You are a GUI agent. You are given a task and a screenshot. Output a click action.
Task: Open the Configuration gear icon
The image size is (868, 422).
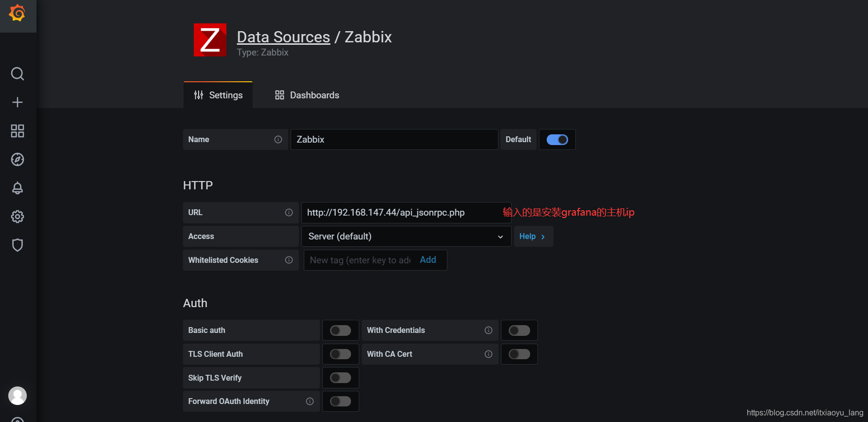coord(18,217)
